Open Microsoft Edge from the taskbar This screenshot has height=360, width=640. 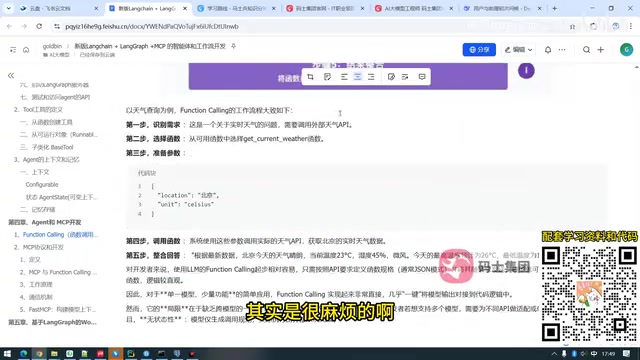[23, 353]
